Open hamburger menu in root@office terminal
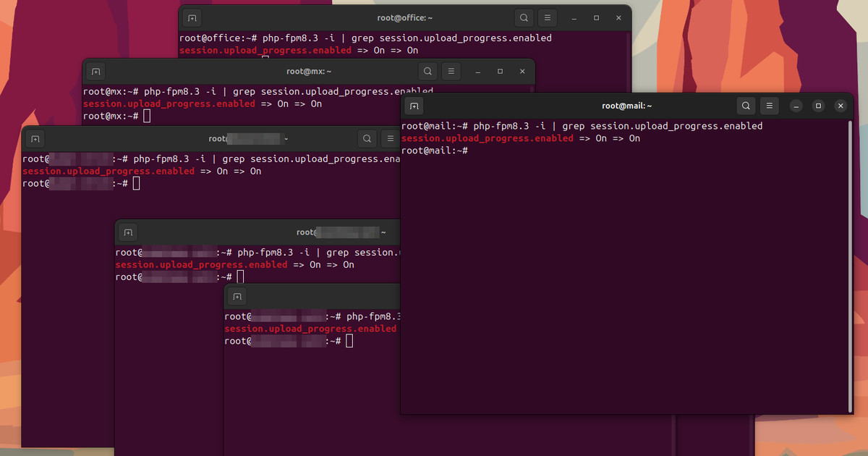Viewport: 868px width, 456px height. [548, 18]
